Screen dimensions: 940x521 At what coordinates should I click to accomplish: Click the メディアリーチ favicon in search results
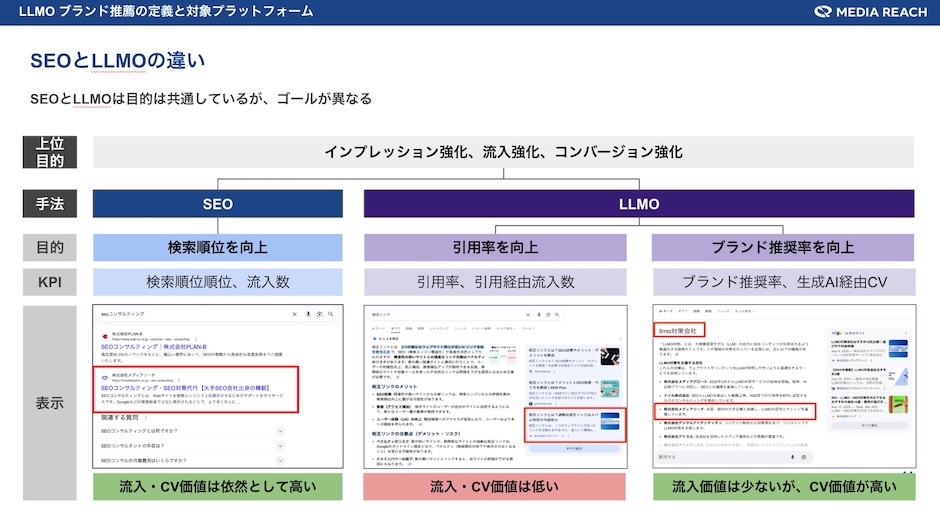pos(105,378)
